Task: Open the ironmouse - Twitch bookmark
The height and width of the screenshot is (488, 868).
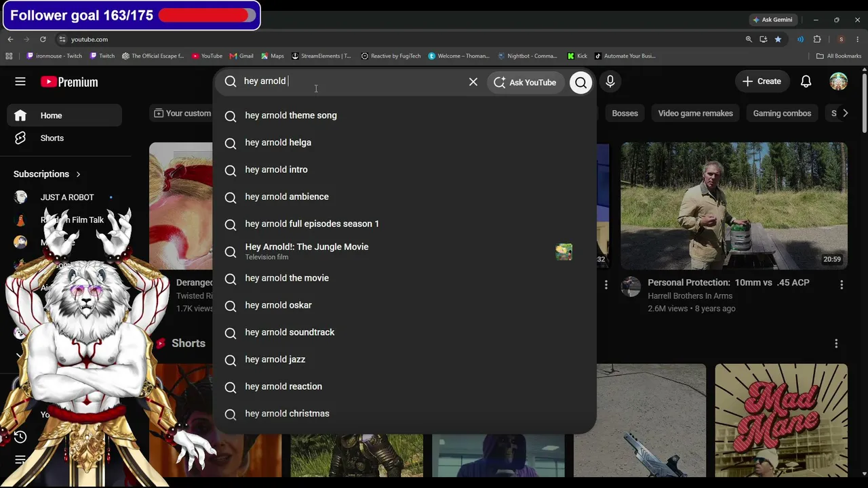Action: tap(54, 56)
